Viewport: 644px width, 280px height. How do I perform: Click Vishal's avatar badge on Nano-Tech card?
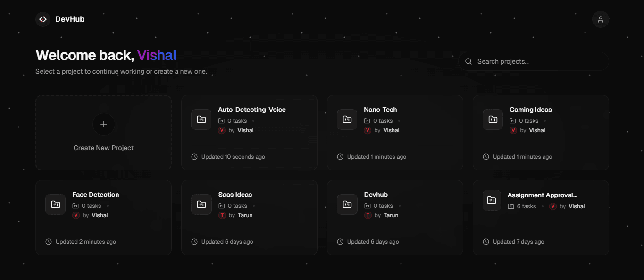pyautogui.click(x=367, y=130)
